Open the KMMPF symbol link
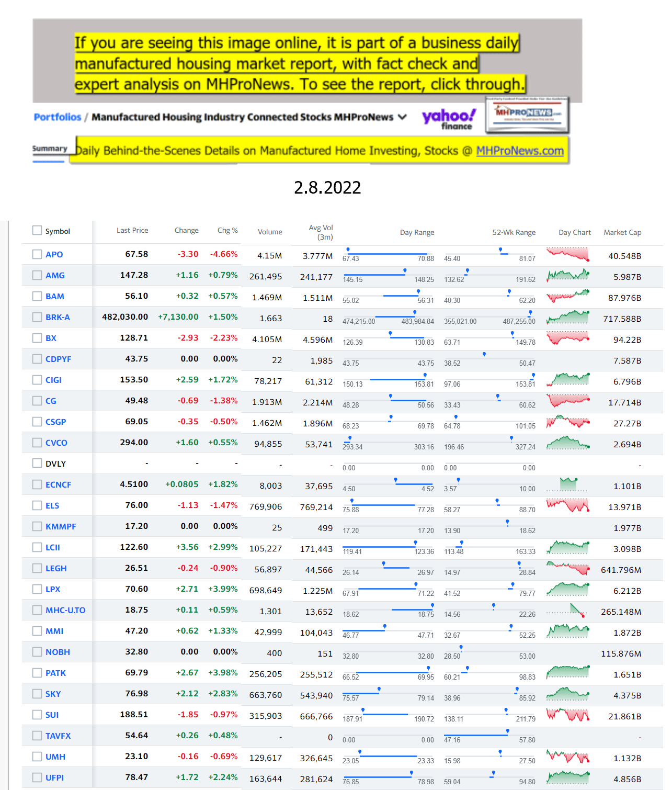672x790 pixels. click(x=61, y=526)
